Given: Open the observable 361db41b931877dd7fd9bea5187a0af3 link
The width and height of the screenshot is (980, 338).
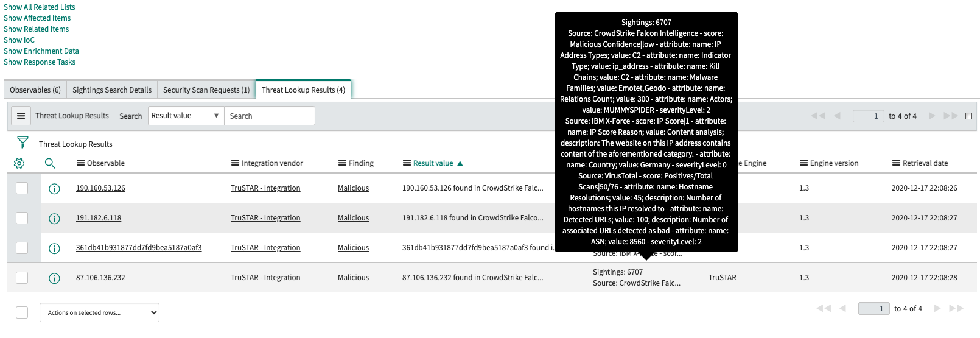Looking at the screenshot, I should click(139, 248).
